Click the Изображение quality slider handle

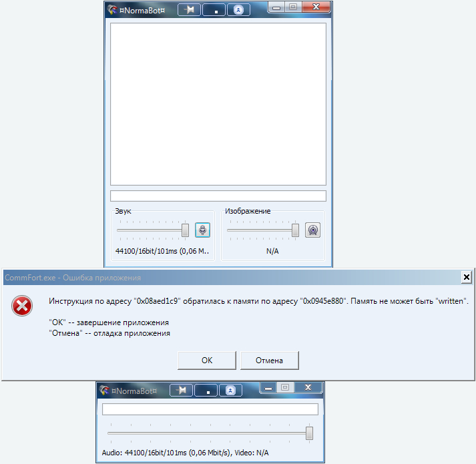pos(295,230)
